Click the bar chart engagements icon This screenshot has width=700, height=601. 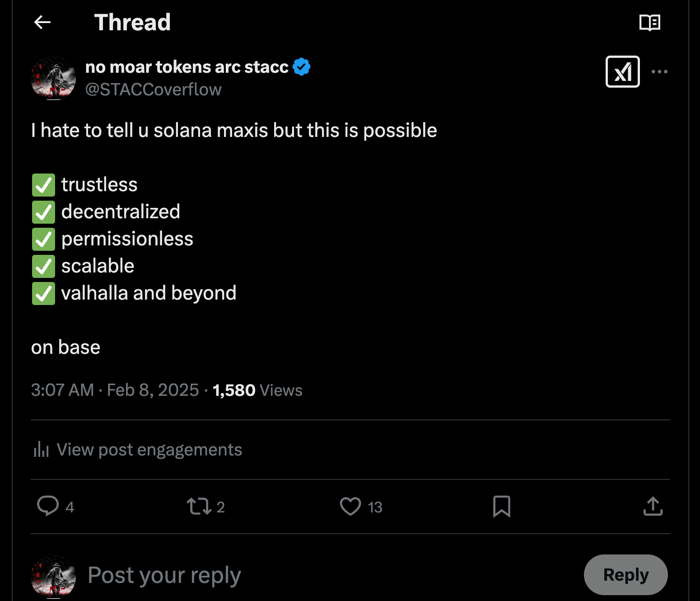[41, 450]
